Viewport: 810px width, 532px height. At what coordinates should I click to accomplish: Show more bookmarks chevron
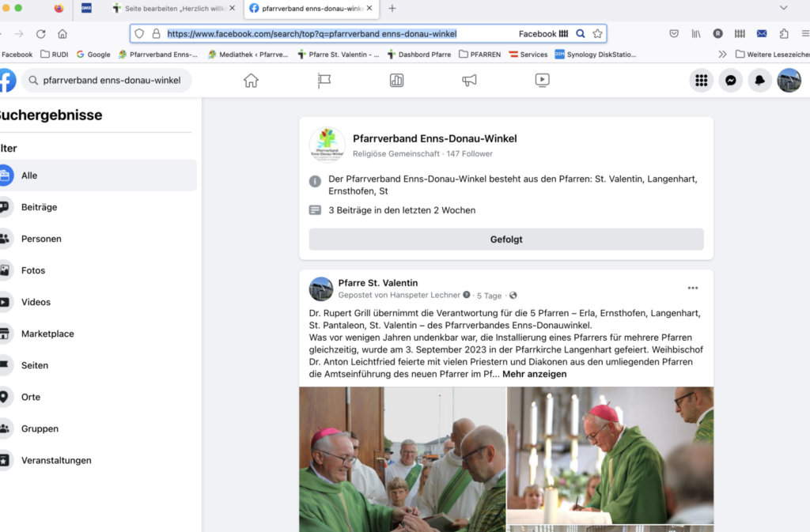722,55
